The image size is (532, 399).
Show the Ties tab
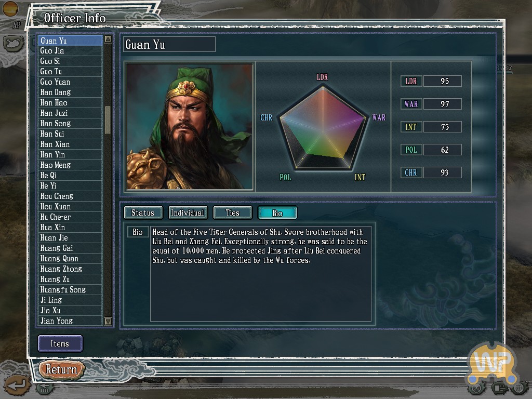tap(232, 212)
